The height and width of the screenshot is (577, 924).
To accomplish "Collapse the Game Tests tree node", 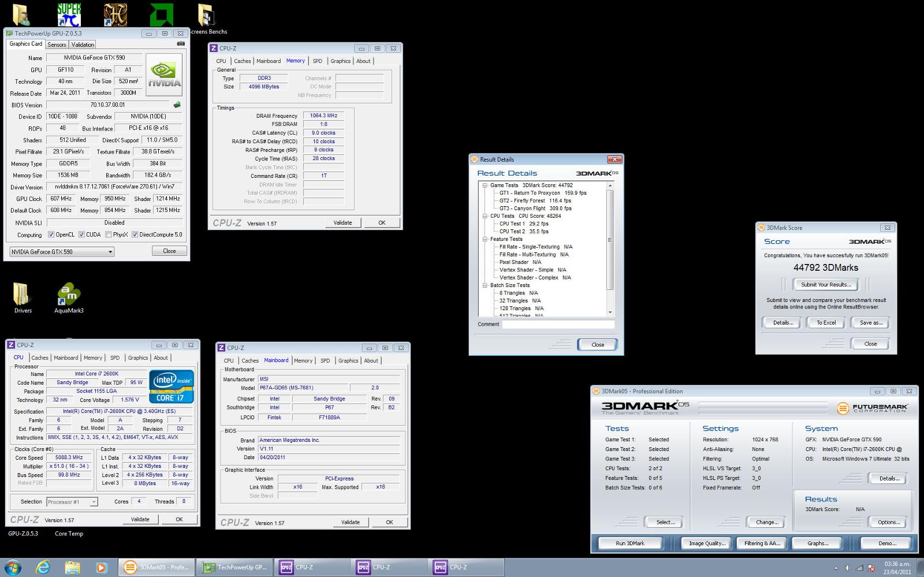I will [485, 185].
